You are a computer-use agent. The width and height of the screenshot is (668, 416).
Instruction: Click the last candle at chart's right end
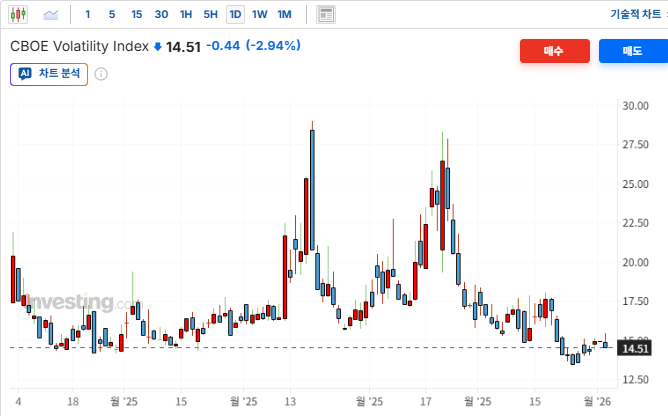[x=605, y=344]
